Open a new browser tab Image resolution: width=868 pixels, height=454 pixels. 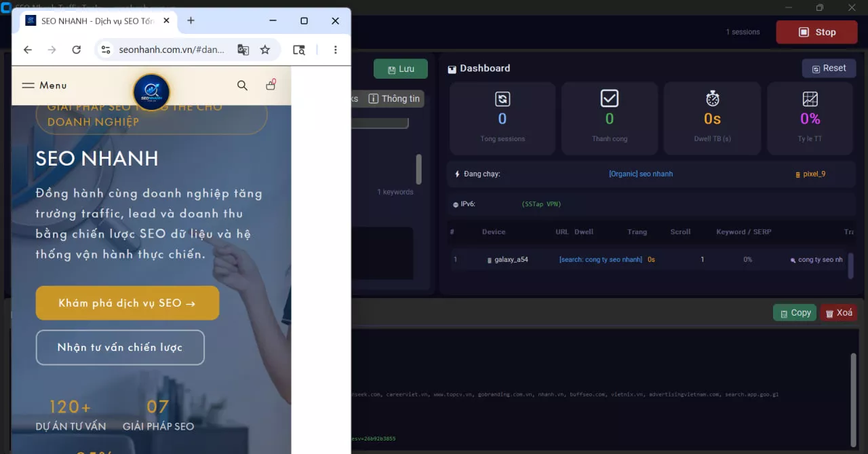(191, 20)
